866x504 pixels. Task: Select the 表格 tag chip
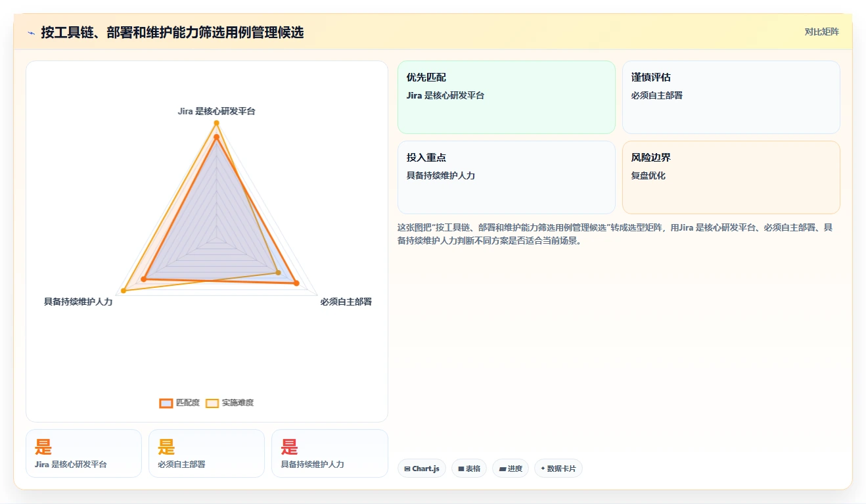(469, 469)
